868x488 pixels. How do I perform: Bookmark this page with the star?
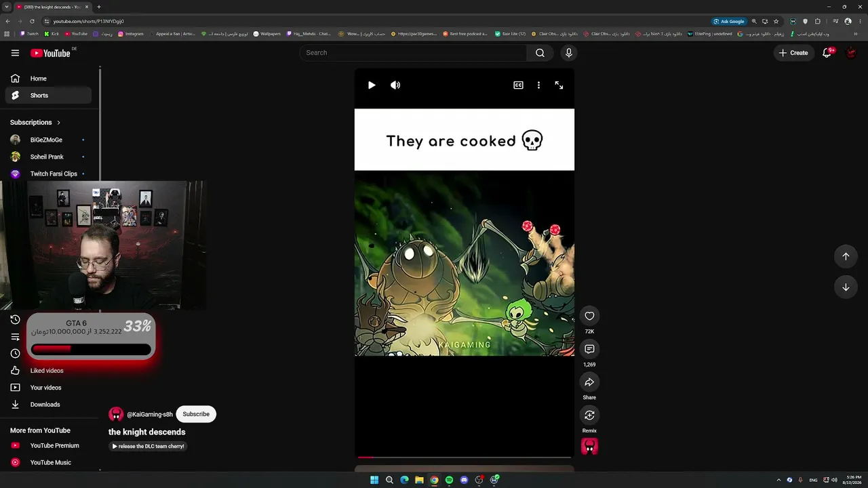click(776, 21)
